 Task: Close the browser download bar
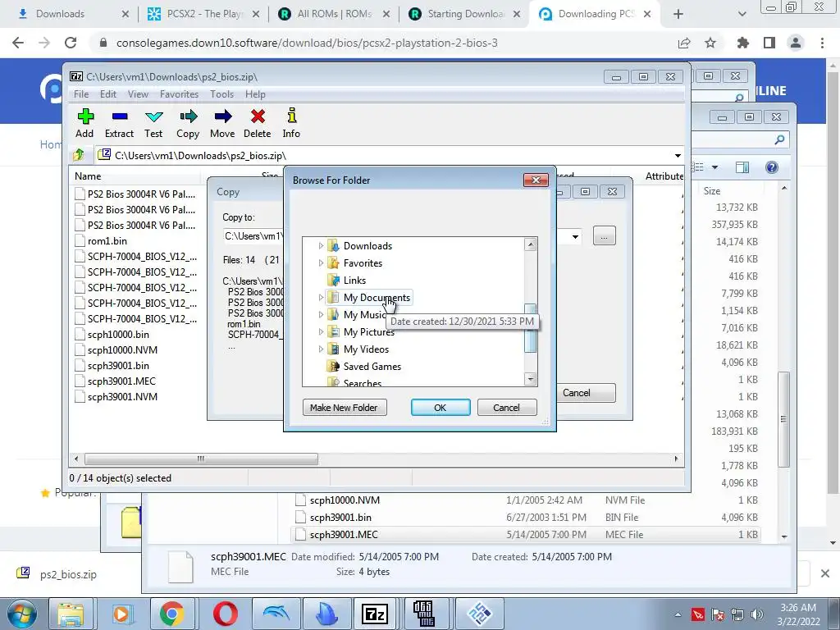point(825,573)
